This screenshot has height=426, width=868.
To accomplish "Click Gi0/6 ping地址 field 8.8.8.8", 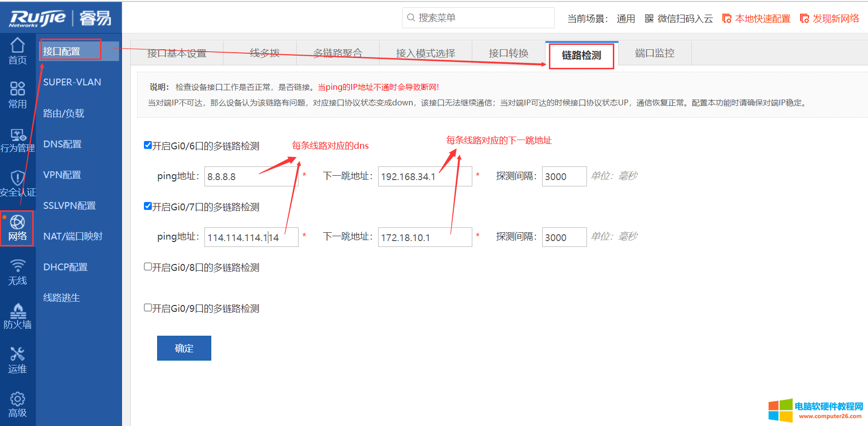I will [x=251, y=176].
